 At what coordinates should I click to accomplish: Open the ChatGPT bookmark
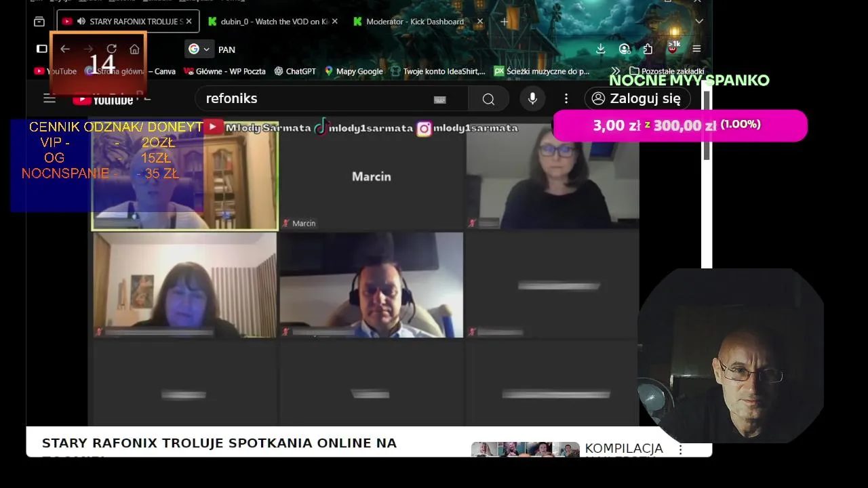click(x=295, y=71)
